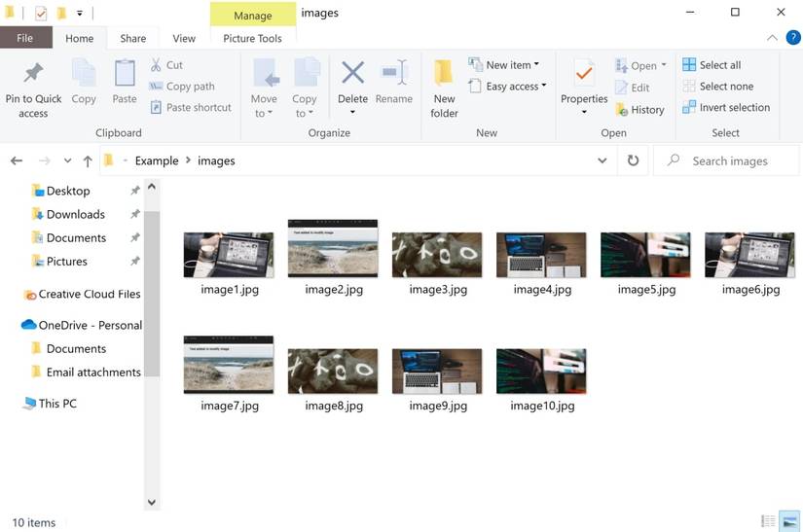
Task: Click the Pin to Quick access icon
Action: coord(33,74)
